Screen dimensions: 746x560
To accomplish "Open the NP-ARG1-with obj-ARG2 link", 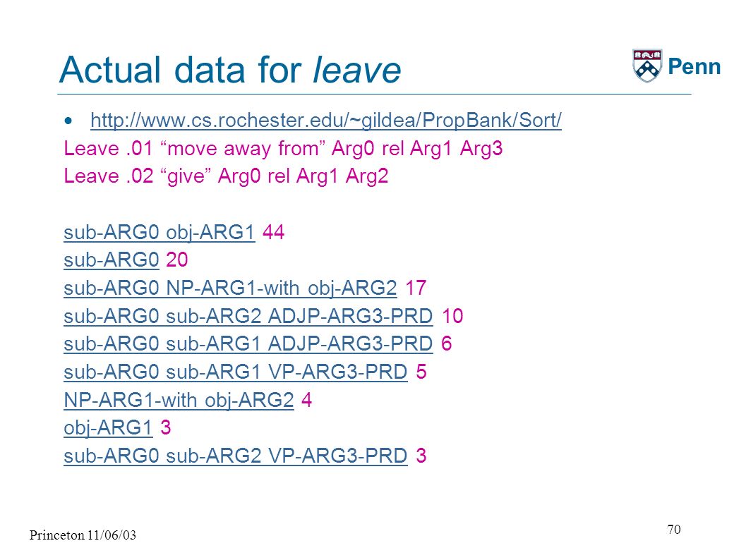I will [x=179, y=400].
